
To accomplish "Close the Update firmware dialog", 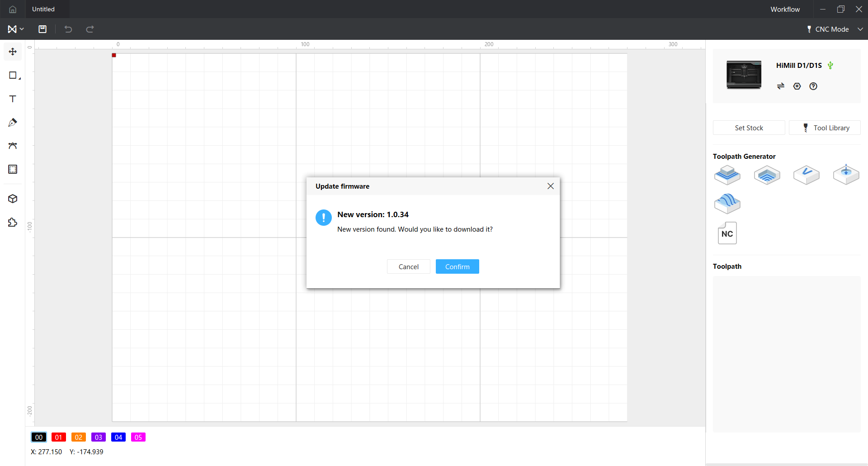I will (550, 186).
